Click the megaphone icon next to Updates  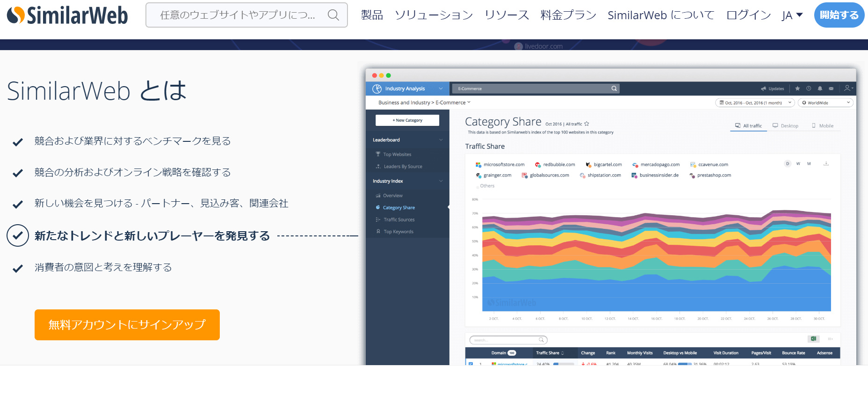click(x=764, y=88)
